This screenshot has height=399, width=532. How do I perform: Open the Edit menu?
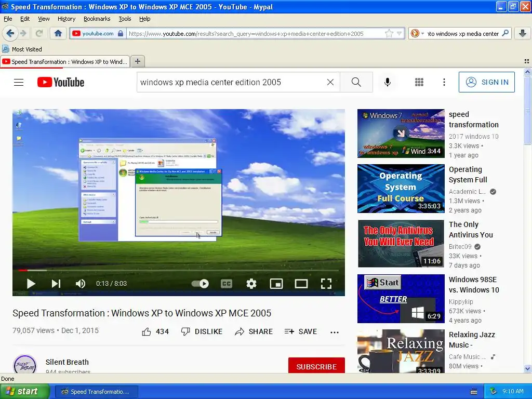click(x=25, y=19)
